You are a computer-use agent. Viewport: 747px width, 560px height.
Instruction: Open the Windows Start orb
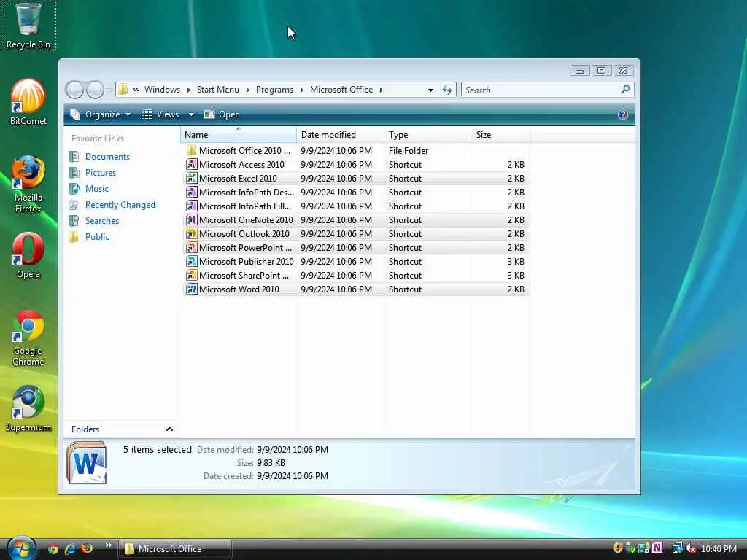pyautogui.click(x=21, y=548)
